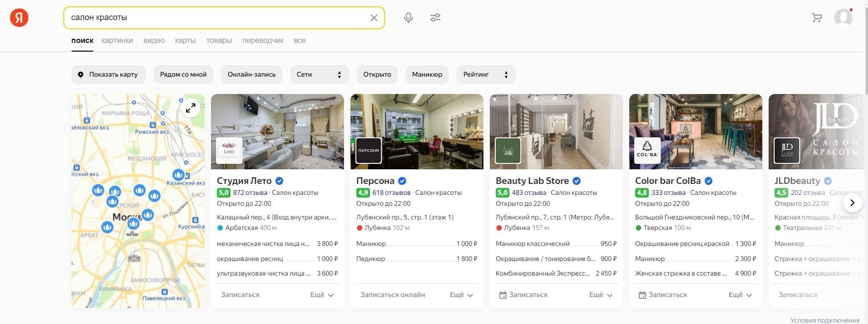Screen dimensions: 868x324
Task: Click the calendar icon in Color bar ColBa's Записаться
Action: [x=642, y=295]
